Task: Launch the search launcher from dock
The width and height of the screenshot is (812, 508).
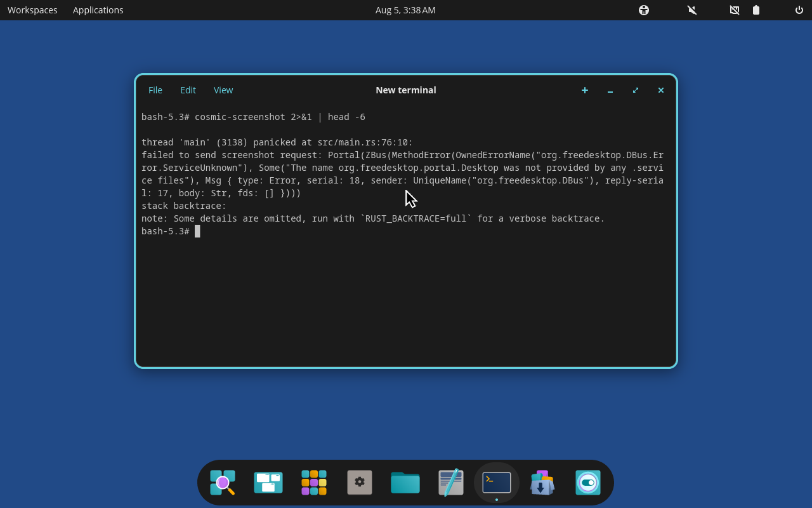Action: coord(223,483)
